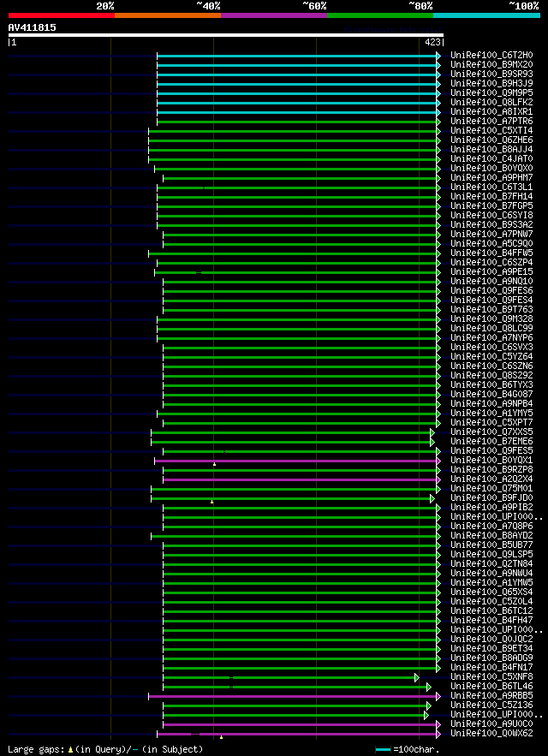Click the yellow gap marker under B0YQX1 bar
The image size is (548, 756).
click(x=214, y=464)
